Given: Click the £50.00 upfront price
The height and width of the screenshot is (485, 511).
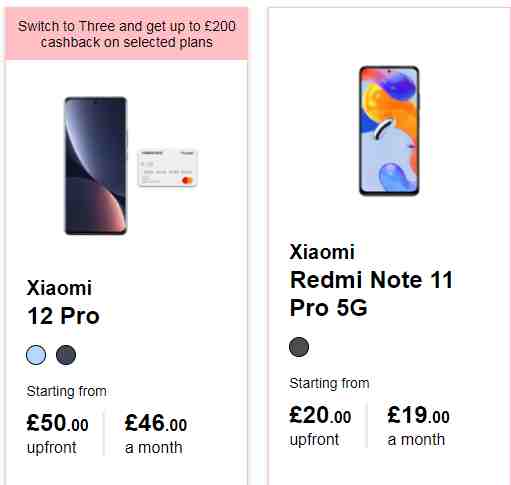Looking at the screenshot, I should pyautogui.click(x=58, y=423).
